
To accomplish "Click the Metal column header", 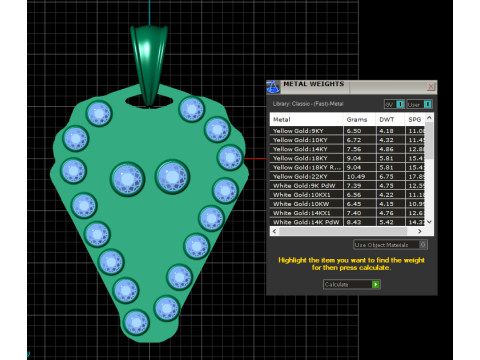I will (306, 119).
